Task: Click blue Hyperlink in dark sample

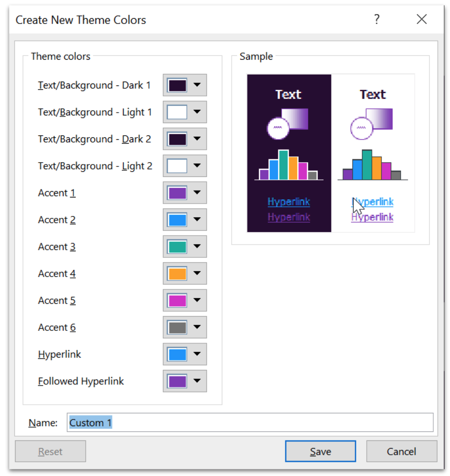Action: click(x=289, y=202)
